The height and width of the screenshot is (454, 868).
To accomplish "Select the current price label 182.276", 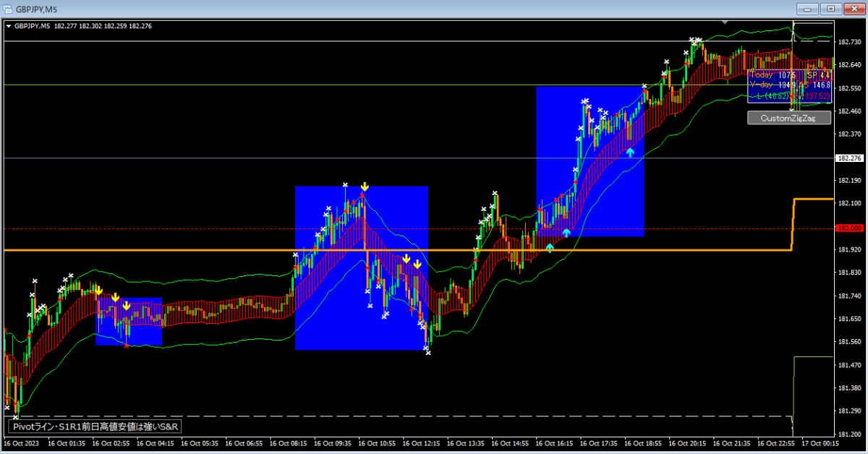I will 849,158.
